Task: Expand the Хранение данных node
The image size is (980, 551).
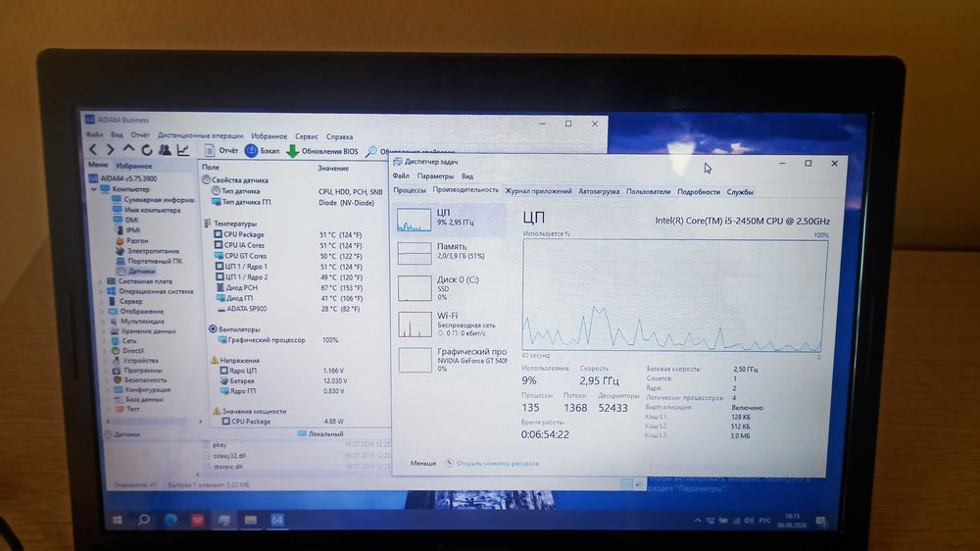Action: pos(103,331)
